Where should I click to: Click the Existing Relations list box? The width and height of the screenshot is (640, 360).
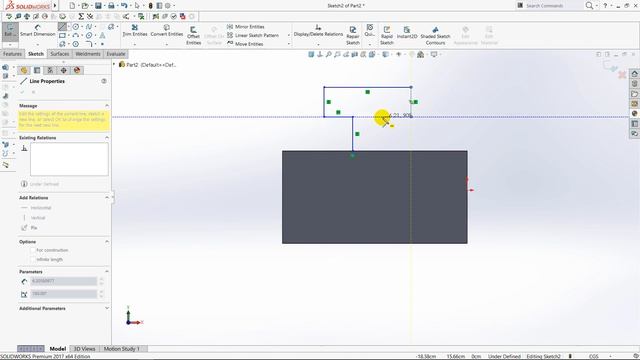pyautogui.click(x=69, y=160)
